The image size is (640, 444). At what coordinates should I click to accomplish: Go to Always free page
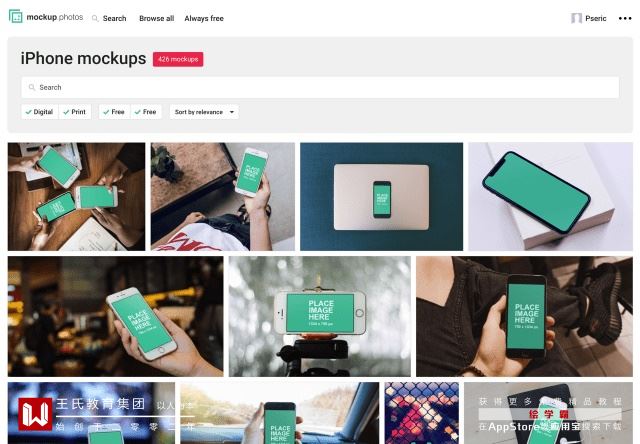pos(204,18)
